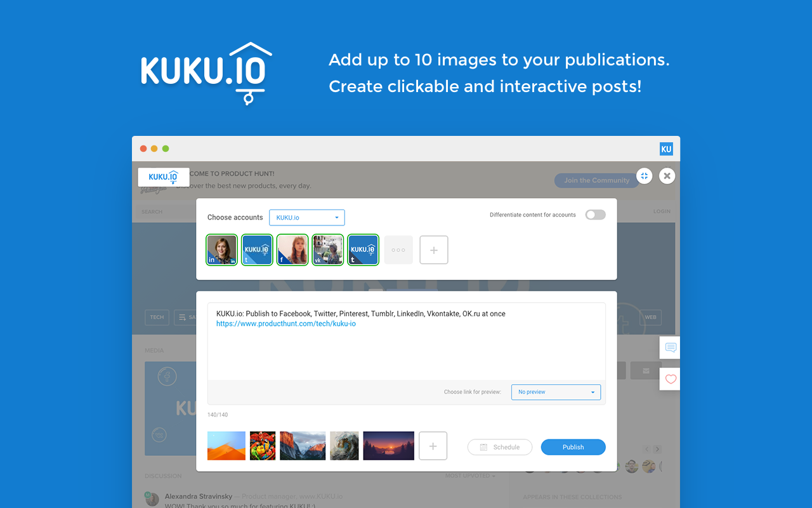Select the El Capitan mountain thumbnail

[303, 446]
